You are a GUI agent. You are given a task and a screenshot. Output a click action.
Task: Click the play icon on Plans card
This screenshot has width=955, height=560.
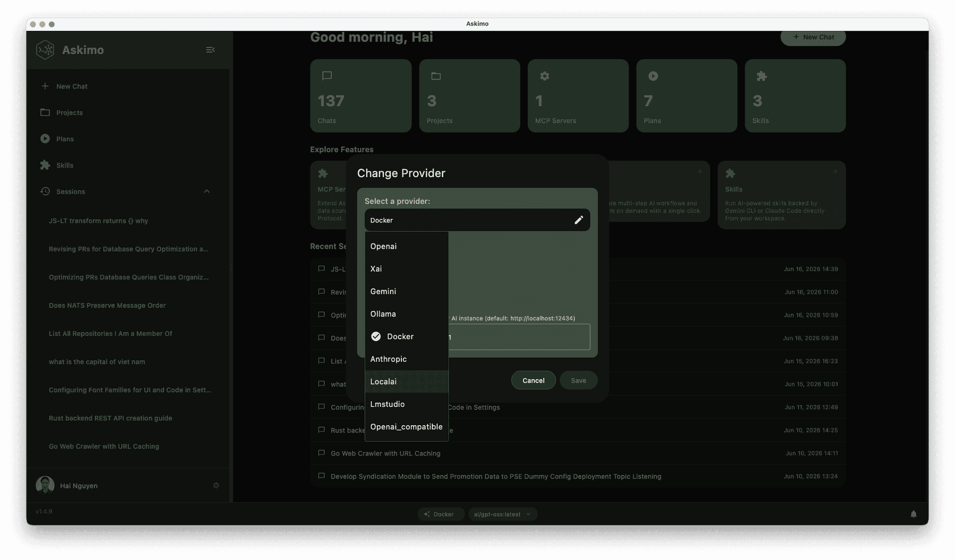pyautogui.click(x=653, y=76)
